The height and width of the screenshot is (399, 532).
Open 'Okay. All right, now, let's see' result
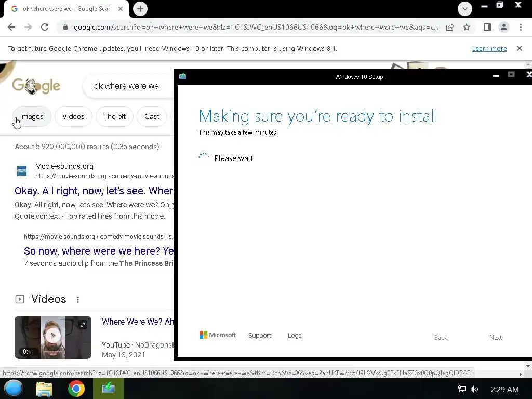(94, 191)
